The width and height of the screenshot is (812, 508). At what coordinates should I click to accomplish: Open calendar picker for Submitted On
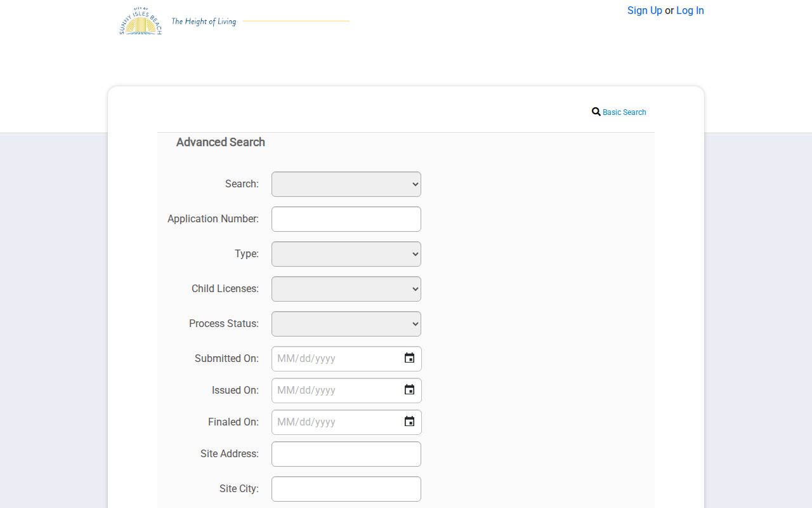pyautogui.click(x=410, y=358)
